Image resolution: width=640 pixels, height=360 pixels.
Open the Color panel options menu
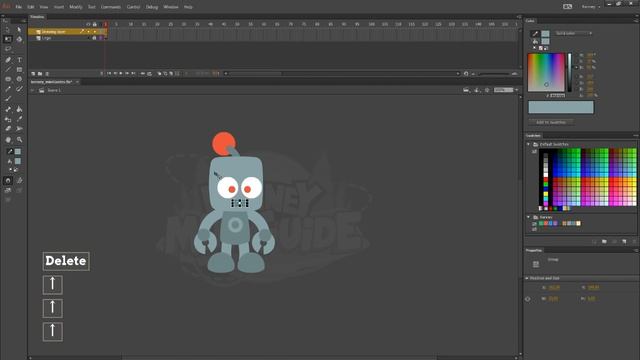636,20
